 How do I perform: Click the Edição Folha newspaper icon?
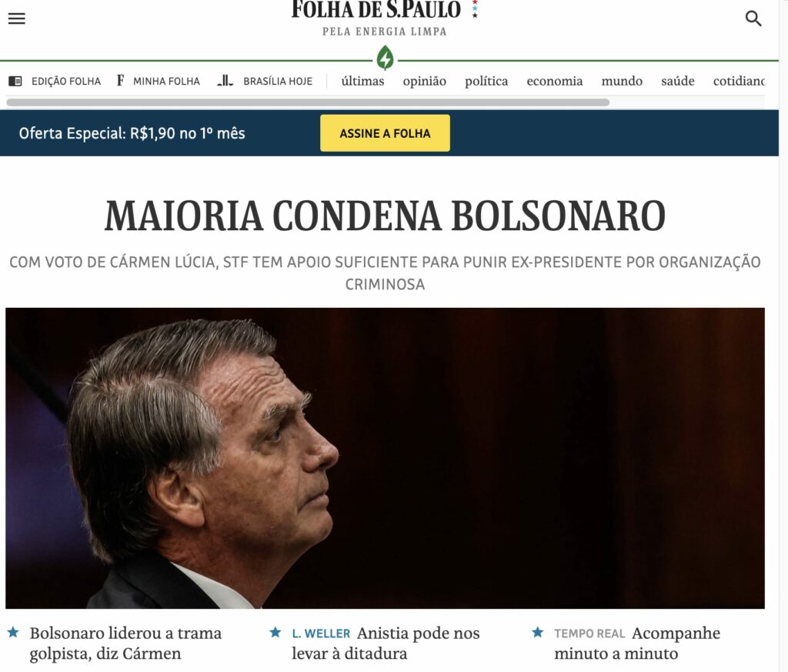pyautogui.click(x=15, y=81)
